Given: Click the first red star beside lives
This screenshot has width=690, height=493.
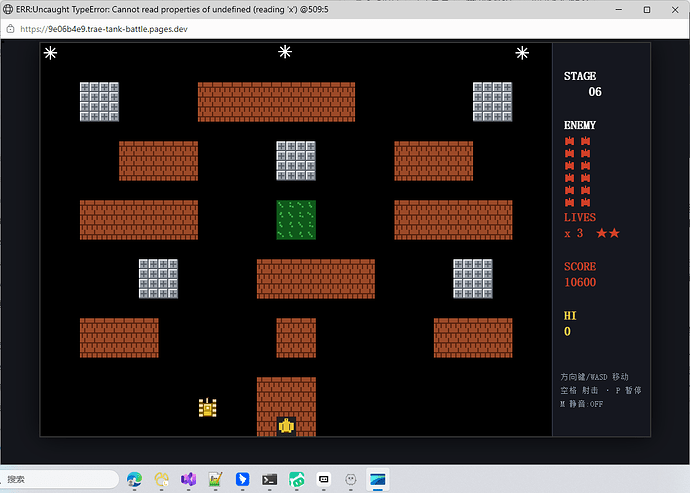Looking at the screenshot, I should click(602, 233).
